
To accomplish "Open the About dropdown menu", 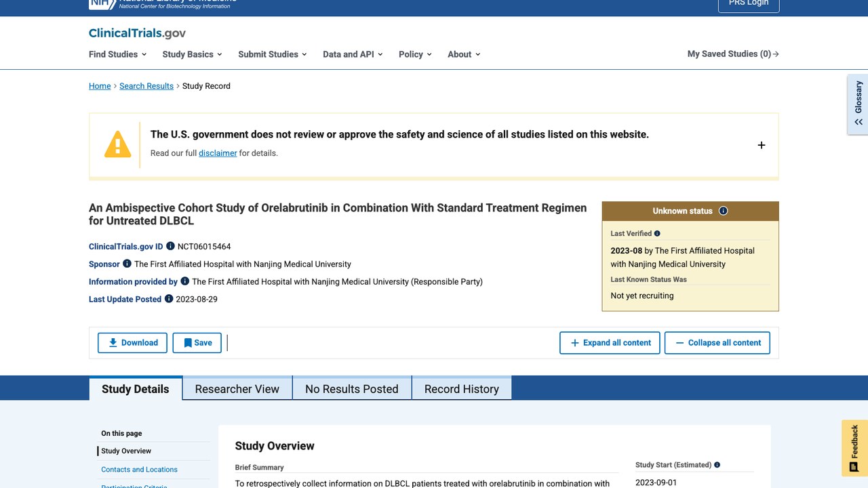I will (464, 54).
